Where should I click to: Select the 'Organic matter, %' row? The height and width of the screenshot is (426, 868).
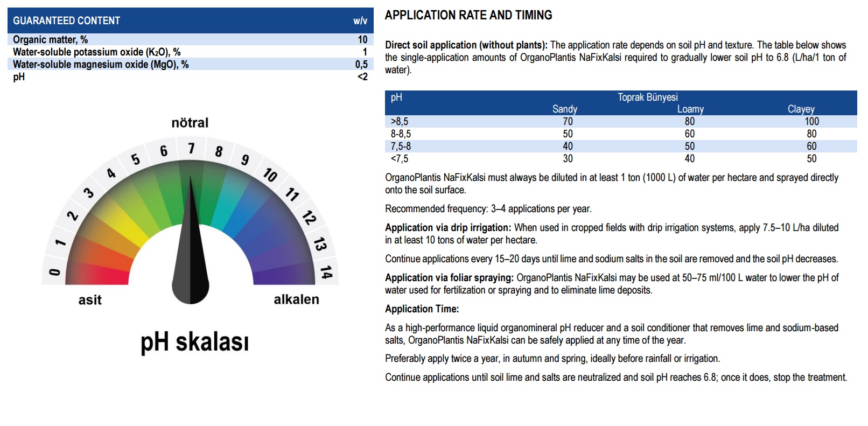tap(50, 40)
